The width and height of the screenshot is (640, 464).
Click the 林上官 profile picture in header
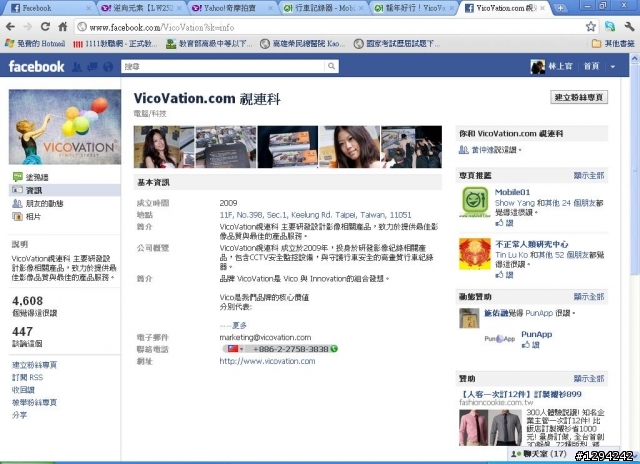pyautogui.click(x=537, y=67)
